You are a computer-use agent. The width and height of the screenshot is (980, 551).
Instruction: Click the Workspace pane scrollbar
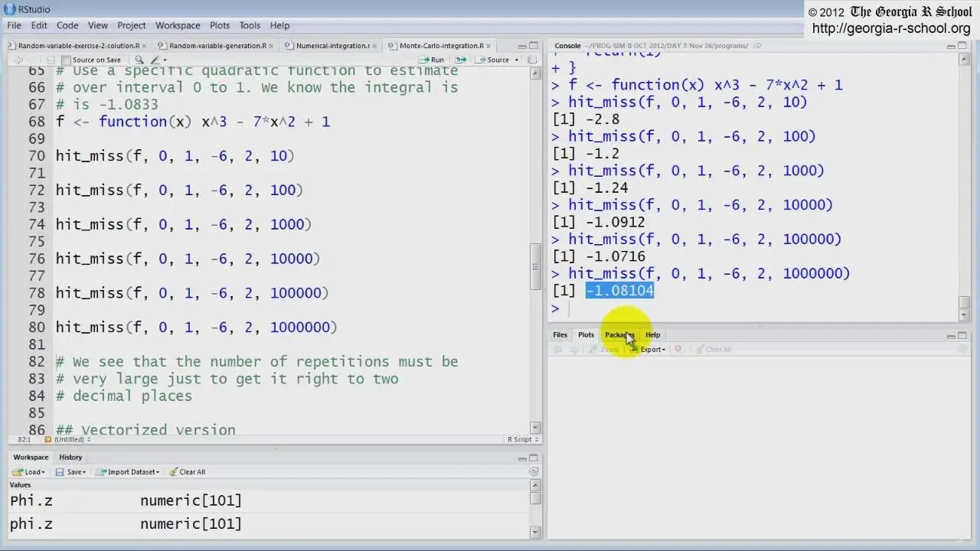536,497
